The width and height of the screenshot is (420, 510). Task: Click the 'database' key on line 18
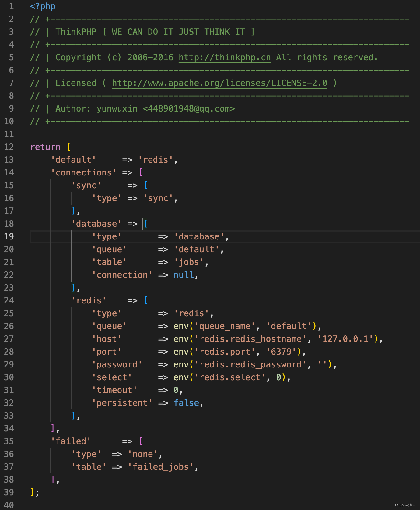point(96,224)
